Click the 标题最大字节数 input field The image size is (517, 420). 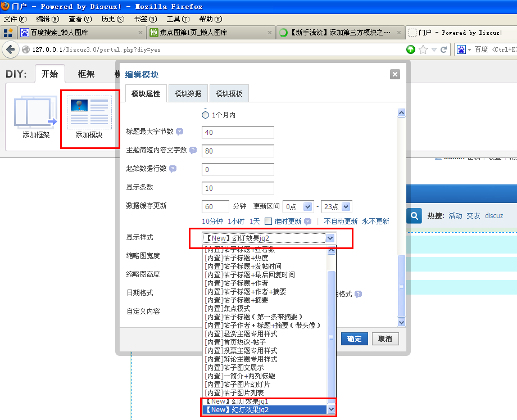point(238,132)
